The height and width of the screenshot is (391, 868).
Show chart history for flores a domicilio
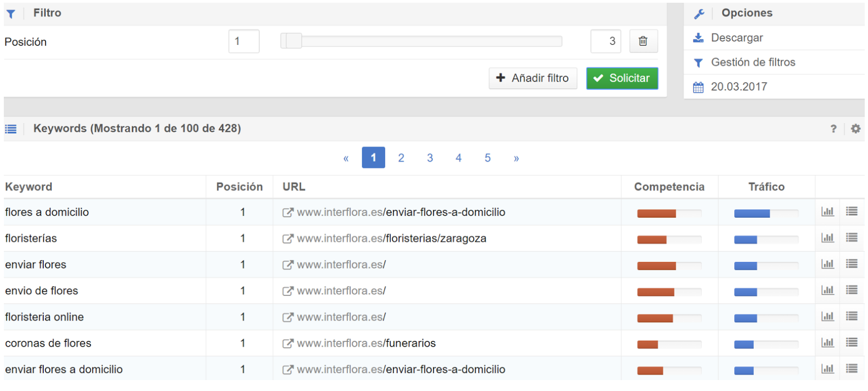(x=828, y=212)
